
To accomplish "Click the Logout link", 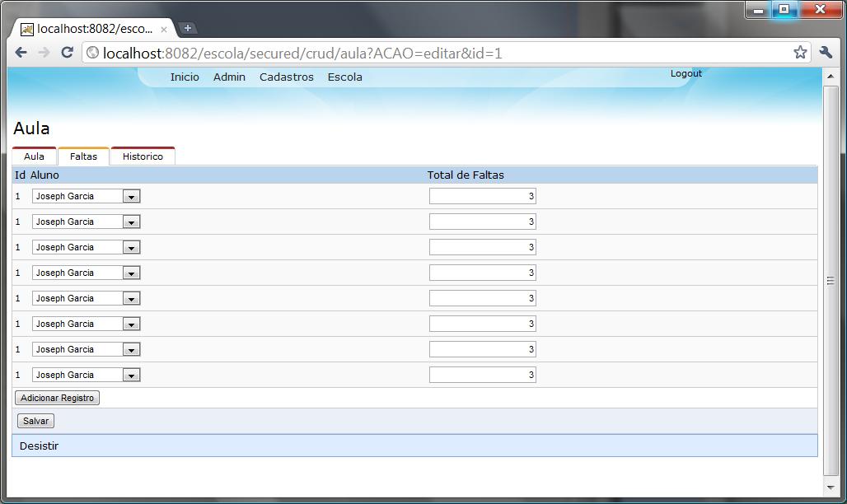I will pos(686,73).
